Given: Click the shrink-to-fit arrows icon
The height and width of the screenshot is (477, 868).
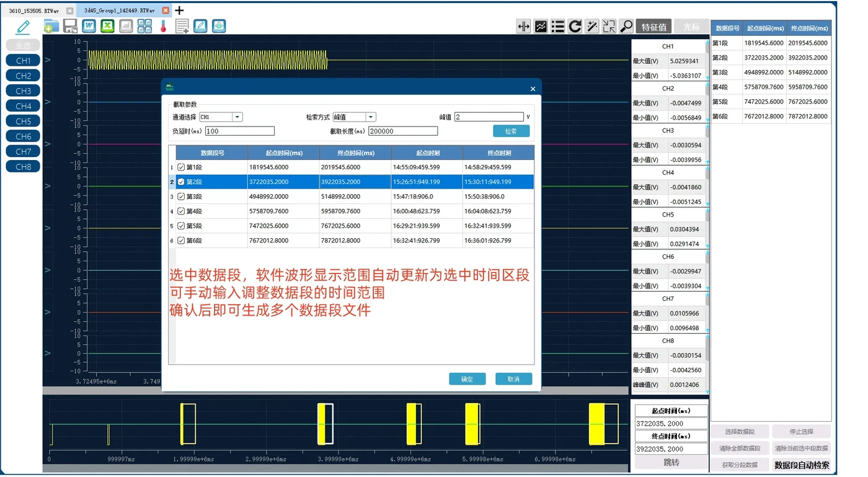Looking at the screenshot, I should [609, 26].
